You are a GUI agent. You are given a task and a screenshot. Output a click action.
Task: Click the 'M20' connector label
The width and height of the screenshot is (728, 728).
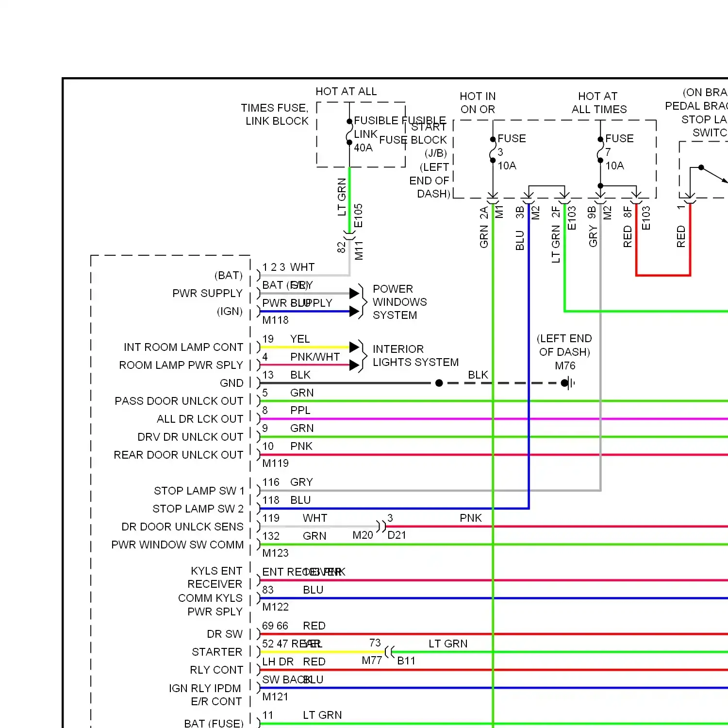(x=363, y=535)
